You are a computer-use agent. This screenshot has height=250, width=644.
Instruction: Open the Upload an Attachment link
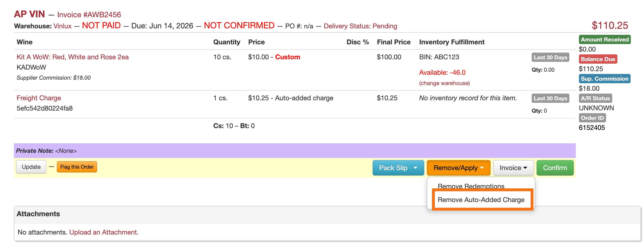[104, 232]
